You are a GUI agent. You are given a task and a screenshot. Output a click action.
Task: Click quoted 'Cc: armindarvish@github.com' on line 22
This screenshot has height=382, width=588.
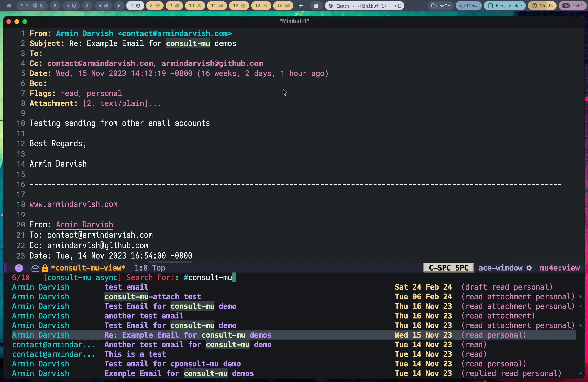click(x=89, y=245)
